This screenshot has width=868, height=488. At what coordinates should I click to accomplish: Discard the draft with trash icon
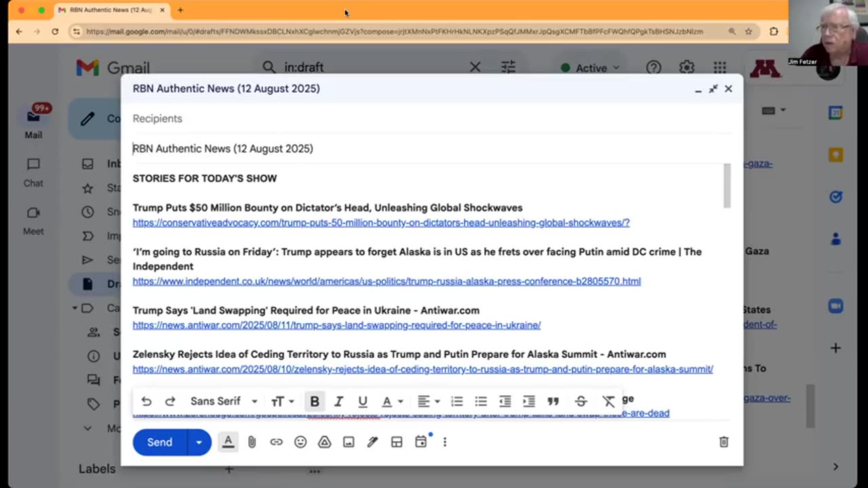[724, 442]
